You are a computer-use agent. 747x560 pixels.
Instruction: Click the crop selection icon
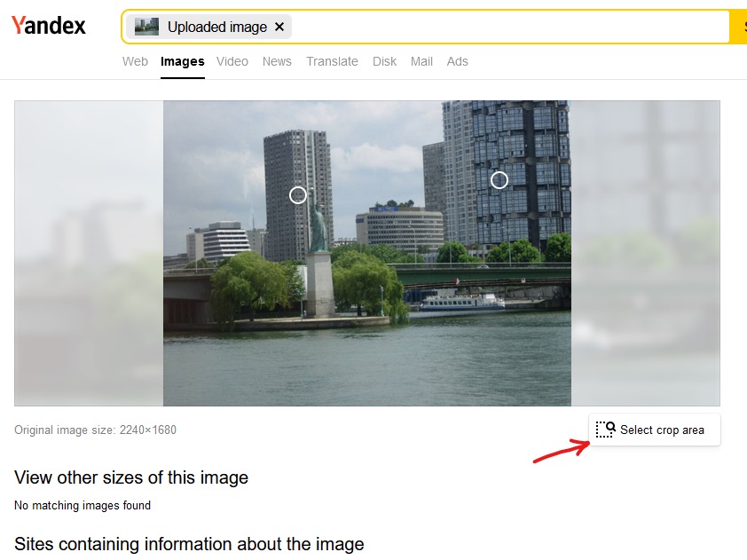pos(606,430)
